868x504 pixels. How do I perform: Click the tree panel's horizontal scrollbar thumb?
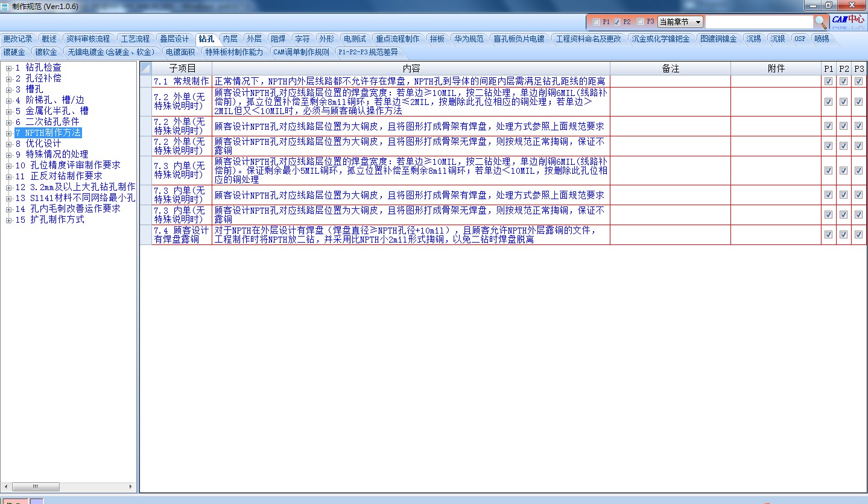point(36,486)
